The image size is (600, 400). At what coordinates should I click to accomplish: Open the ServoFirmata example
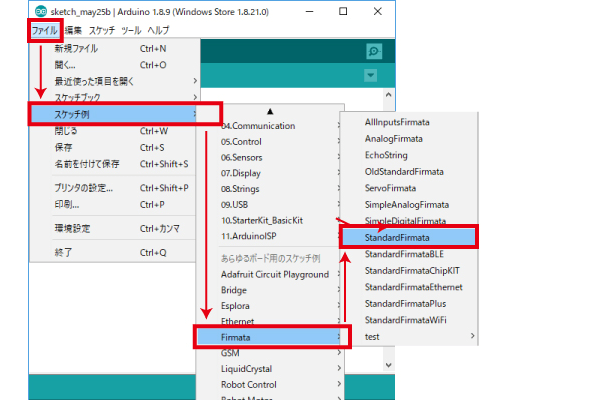409,188
